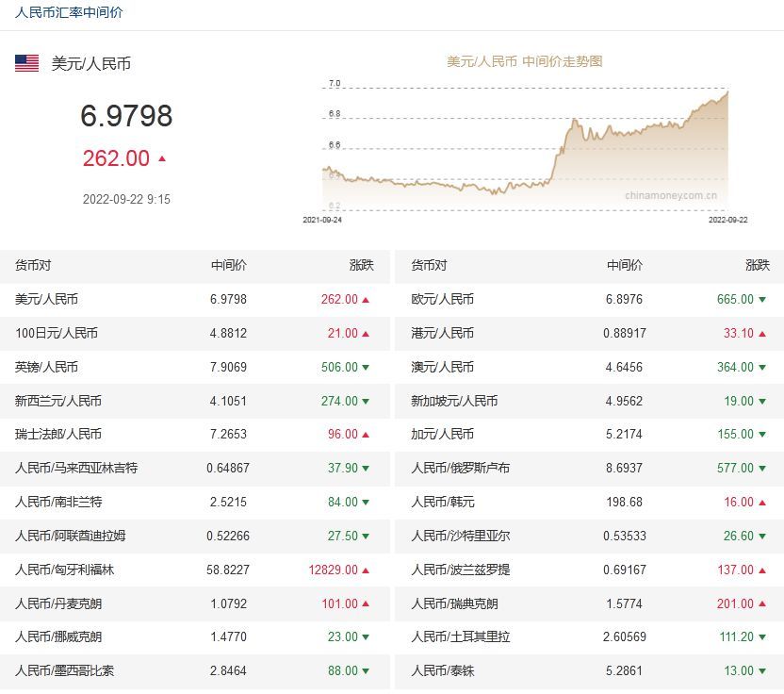Click green down arrow in 人民币/俄罗斯卢布 row
The height and width of the screenshot is (694, 784).
tap(761, 469)
